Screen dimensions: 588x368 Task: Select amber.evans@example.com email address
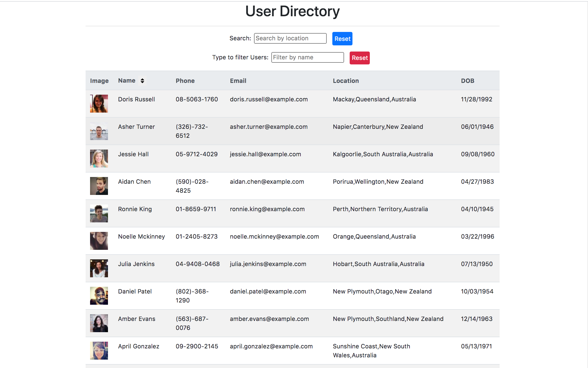269,319
